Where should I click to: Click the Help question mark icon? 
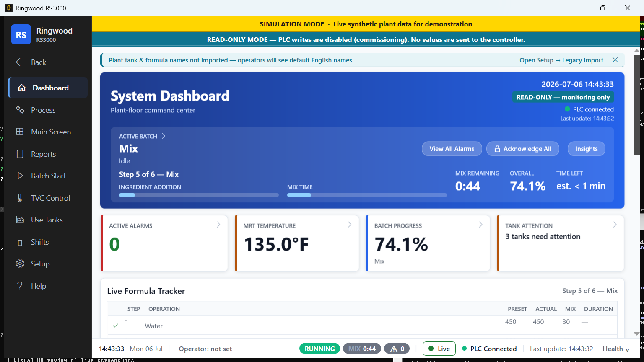20,286
